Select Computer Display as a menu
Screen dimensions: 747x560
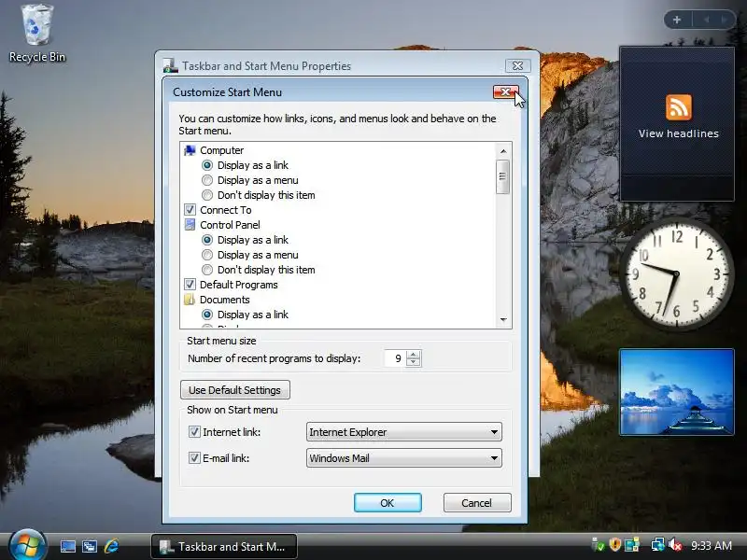click(x=206, y=180)
